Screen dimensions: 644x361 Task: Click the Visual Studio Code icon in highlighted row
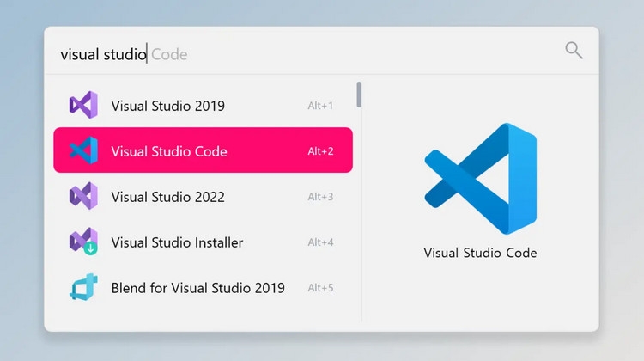pos(83,150)
